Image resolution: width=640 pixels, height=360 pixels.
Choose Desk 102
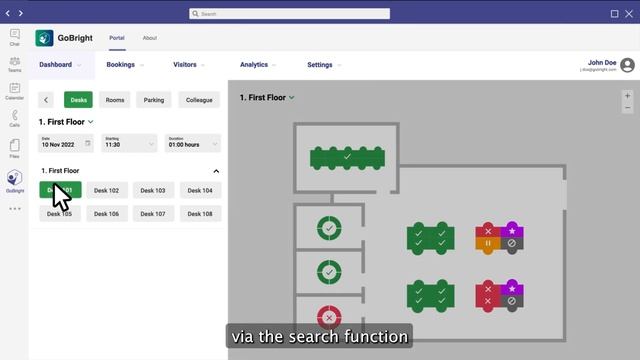(x=107, y=190)
